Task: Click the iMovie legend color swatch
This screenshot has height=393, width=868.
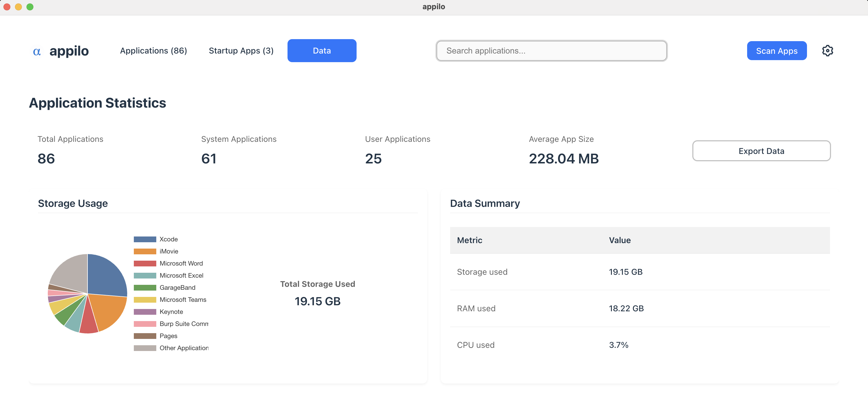Action: (145, 251)
